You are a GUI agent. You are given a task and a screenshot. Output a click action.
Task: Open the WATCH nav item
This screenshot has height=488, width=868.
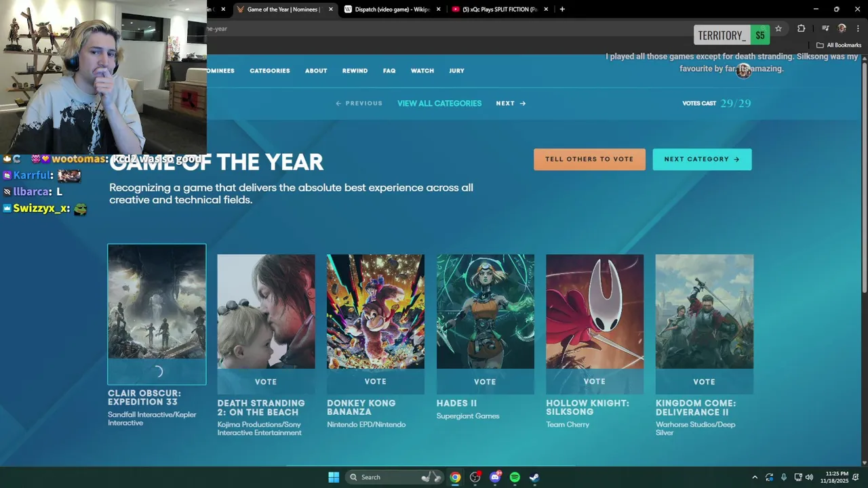pos(422,70)
